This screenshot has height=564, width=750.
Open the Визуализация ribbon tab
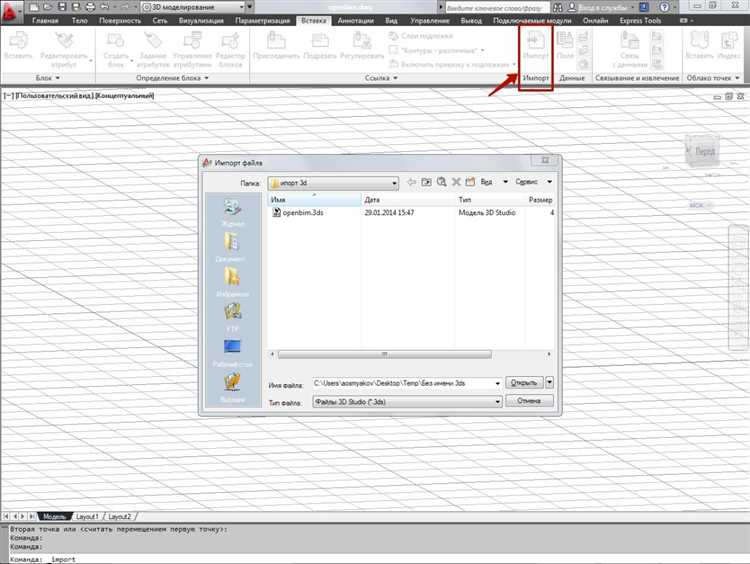pos(201,21)
